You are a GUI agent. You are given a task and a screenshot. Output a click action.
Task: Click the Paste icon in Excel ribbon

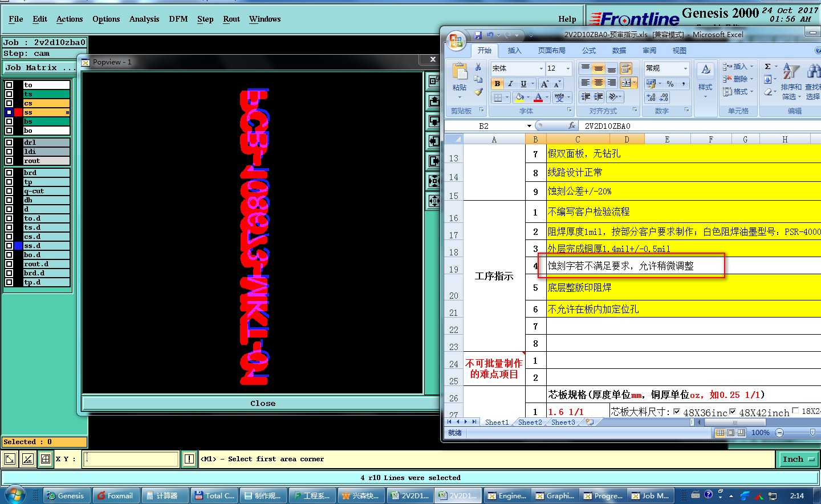pos(460,72)
